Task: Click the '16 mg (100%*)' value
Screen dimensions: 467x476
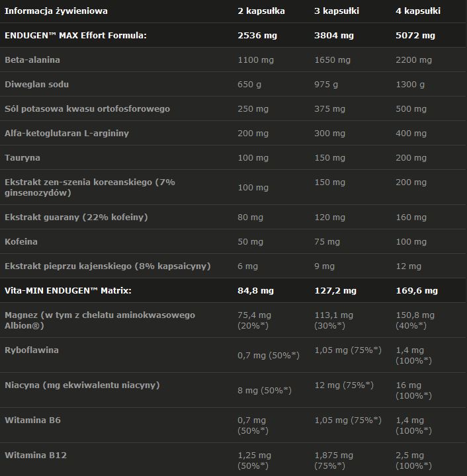Action: [413, 391]
